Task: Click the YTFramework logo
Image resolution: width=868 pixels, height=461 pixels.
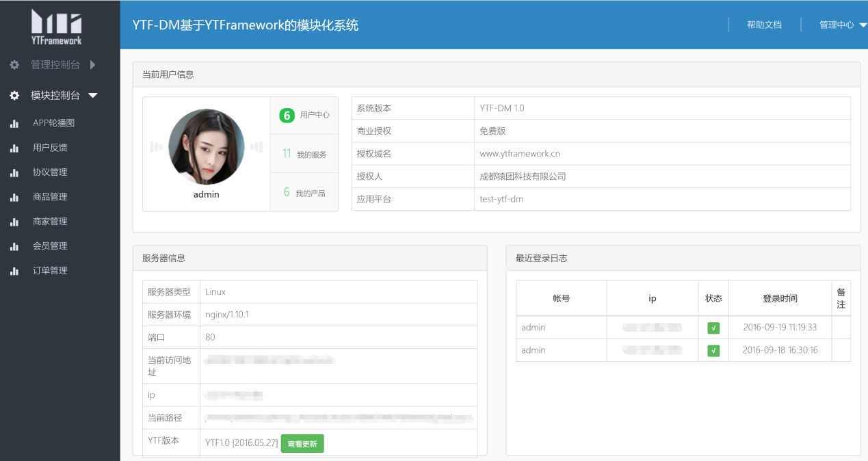Action: coord(57,27)
